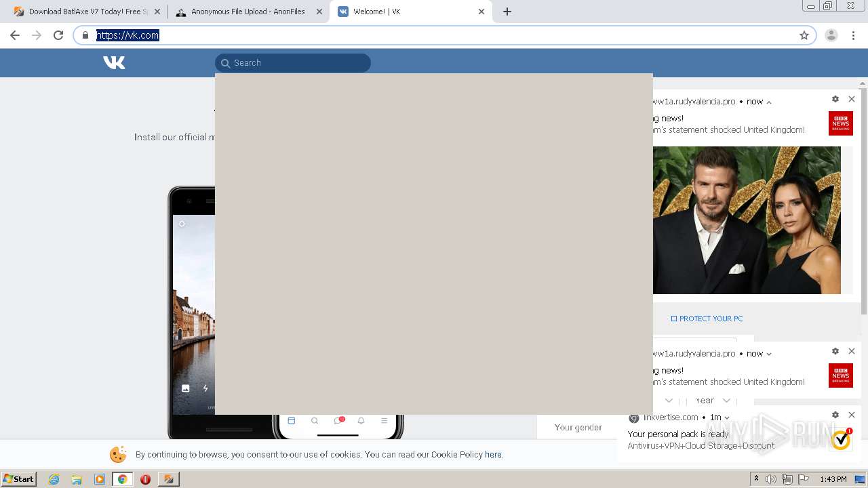This screenshot has height=488, width=868.
Task: Tap the phone mockup's search icon
Action: (x=315, y=420)
